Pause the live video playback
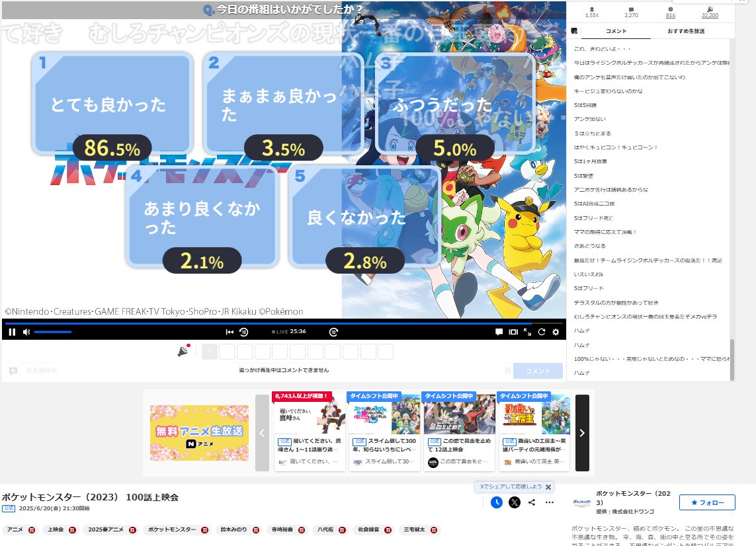756x546 pixels. (12, 332)
